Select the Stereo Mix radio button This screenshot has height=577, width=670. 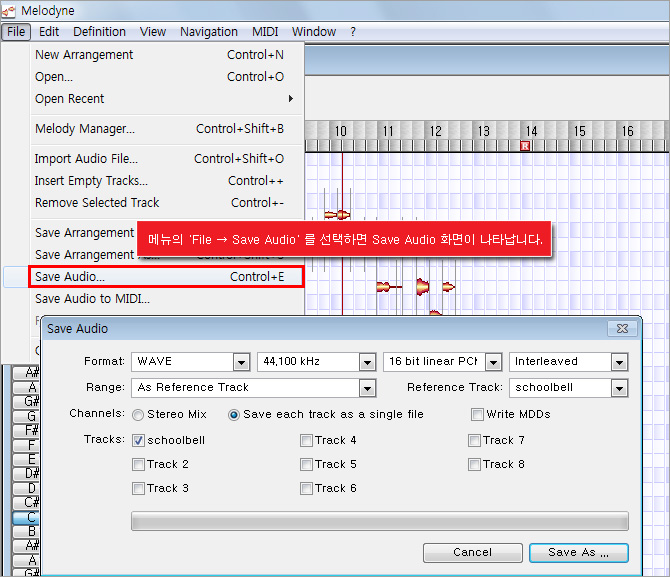[x=138, y=415]
